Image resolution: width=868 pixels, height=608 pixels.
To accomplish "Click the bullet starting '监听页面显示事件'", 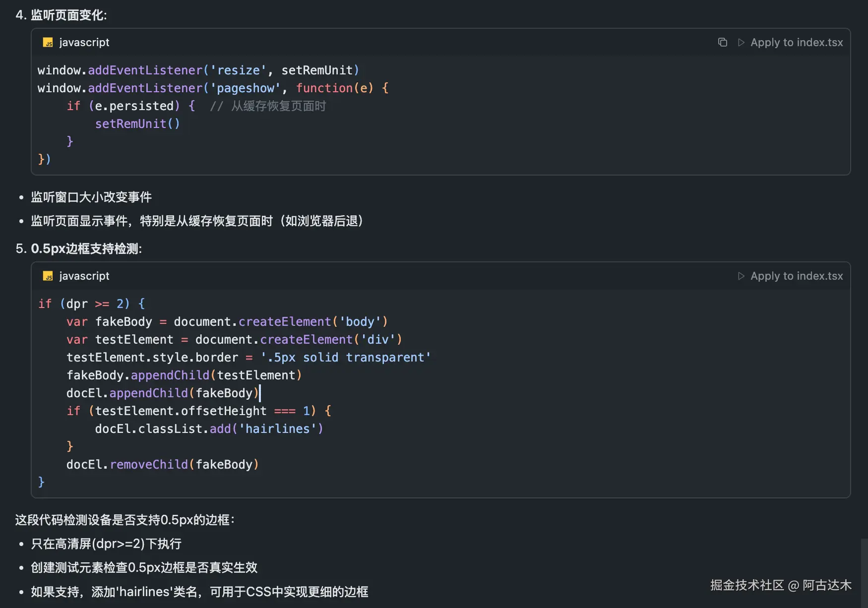I will point(197,221).
